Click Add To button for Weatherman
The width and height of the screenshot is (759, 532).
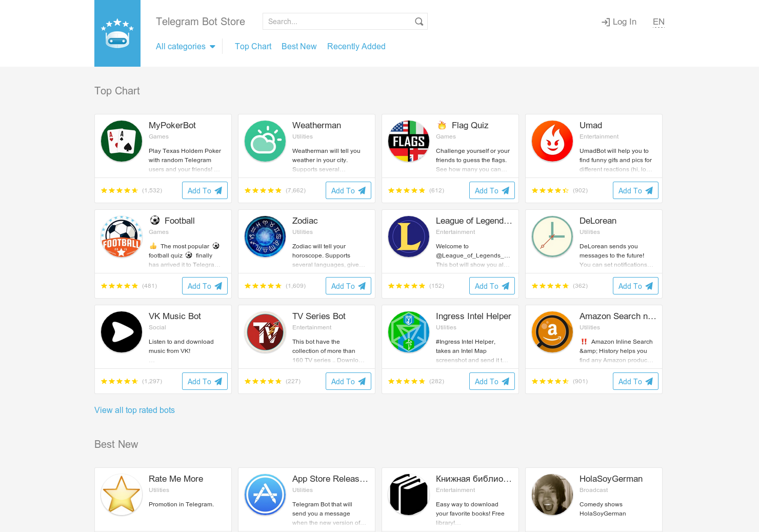(x=348, y=190)
